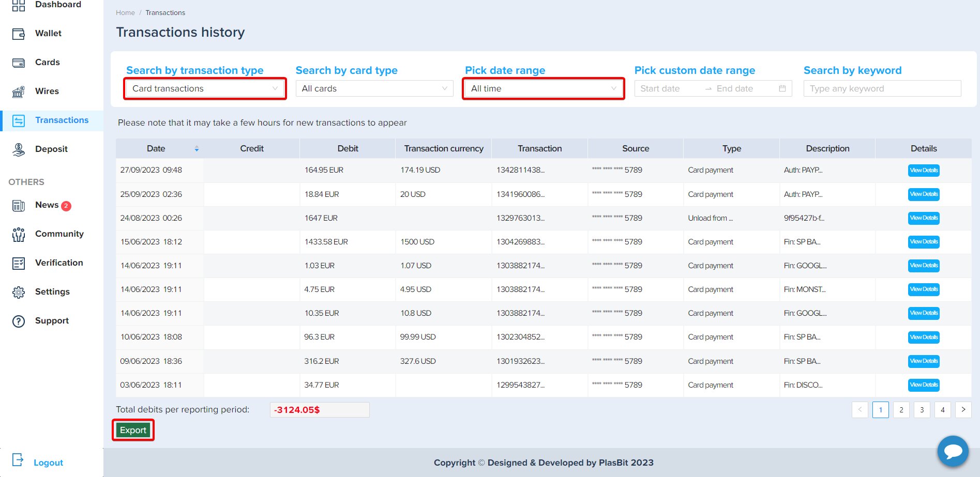Click the Fin: MONST description cell
The image size is (980, 477).
coord(827,289)
